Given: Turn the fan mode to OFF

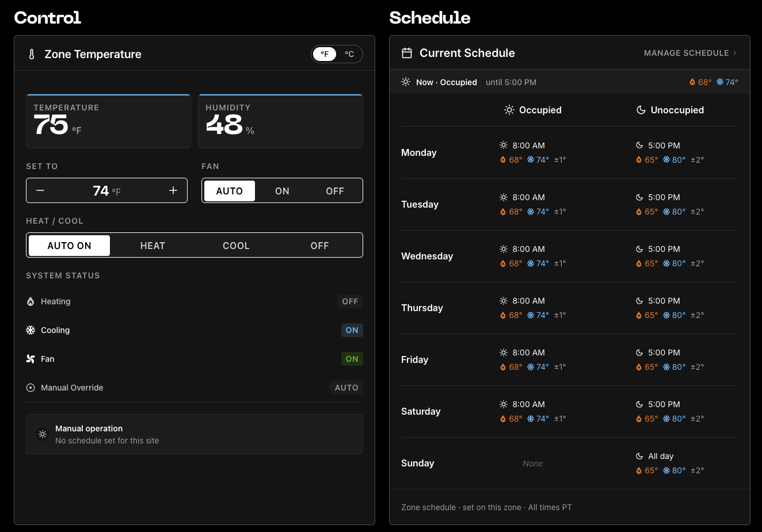Looking at the screenshot, I should click(x=335, y=191).
